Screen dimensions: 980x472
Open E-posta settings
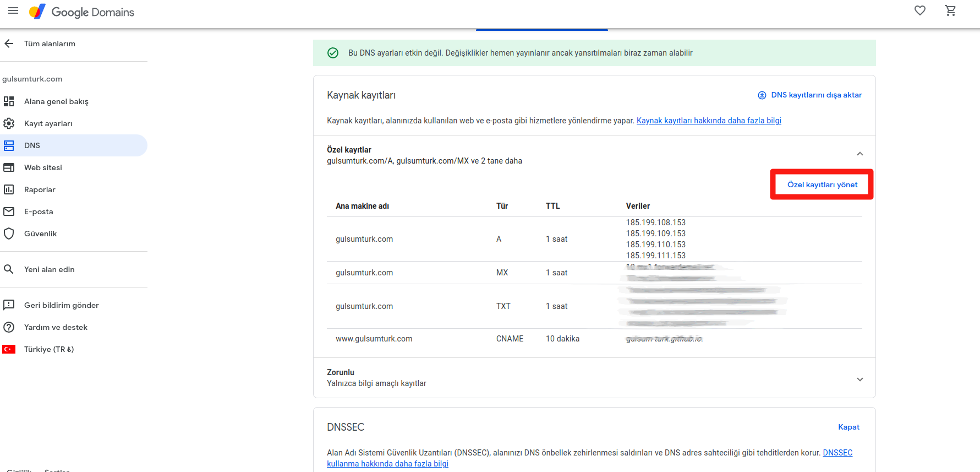coord(39,211)
